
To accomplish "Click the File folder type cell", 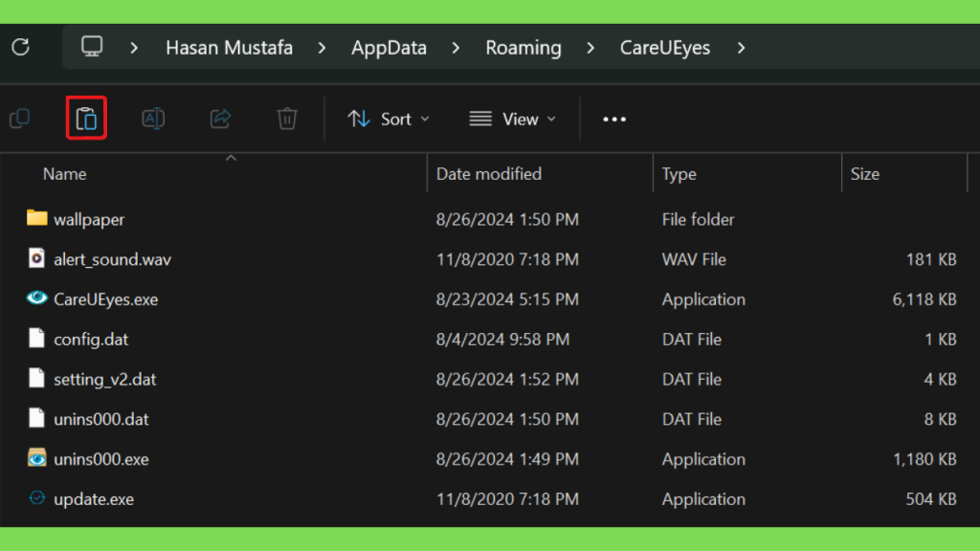I will point(698,219).
